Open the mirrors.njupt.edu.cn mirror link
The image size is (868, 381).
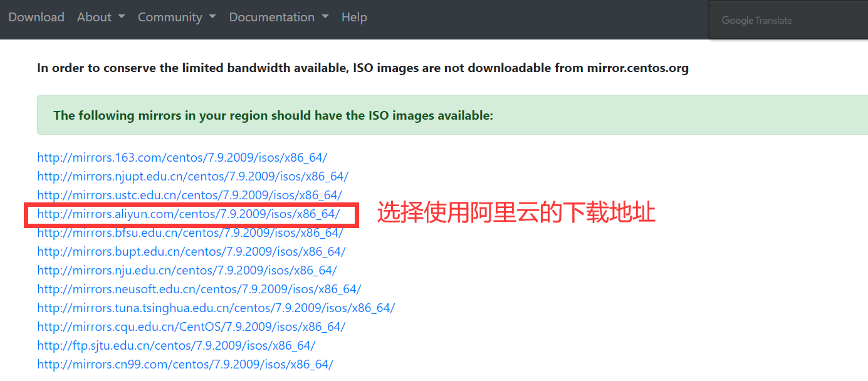[192, 177]
